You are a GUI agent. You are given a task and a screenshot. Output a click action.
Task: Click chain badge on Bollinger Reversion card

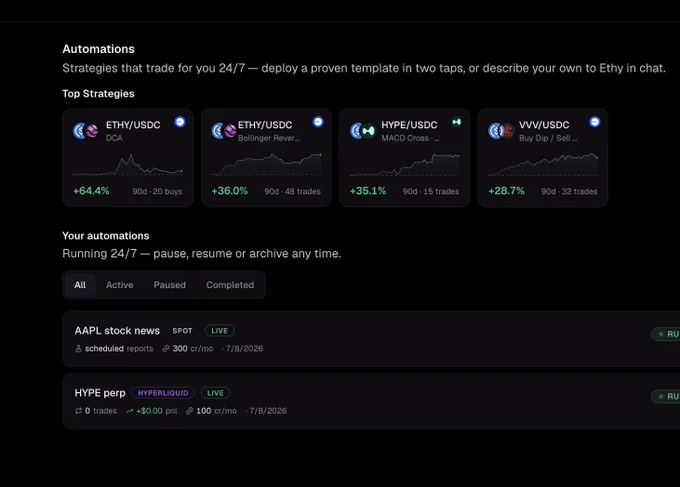[318, 122]
